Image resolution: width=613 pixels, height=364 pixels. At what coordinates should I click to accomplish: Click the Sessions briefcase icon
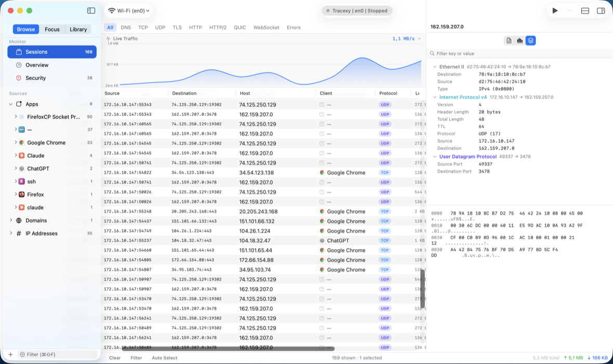19,51
